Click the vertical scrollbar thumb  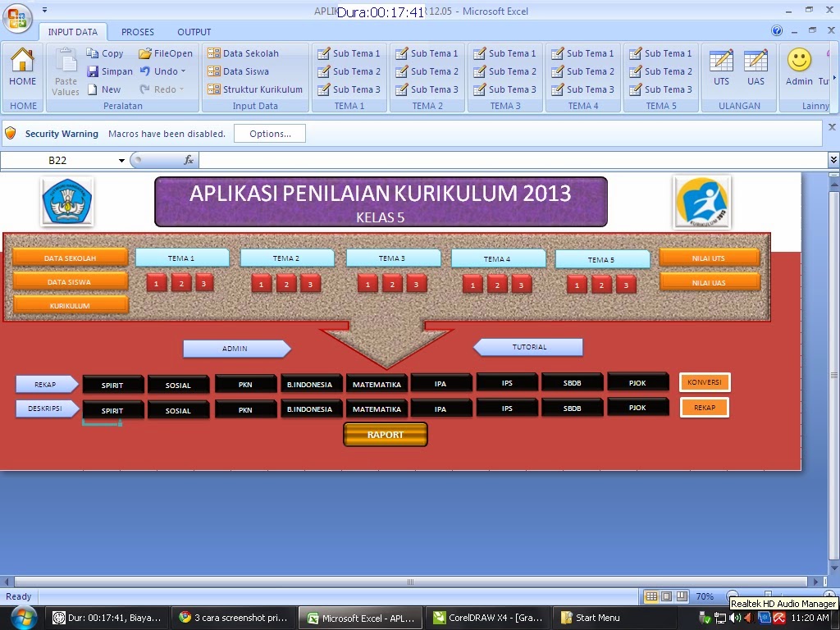[833, 375]
